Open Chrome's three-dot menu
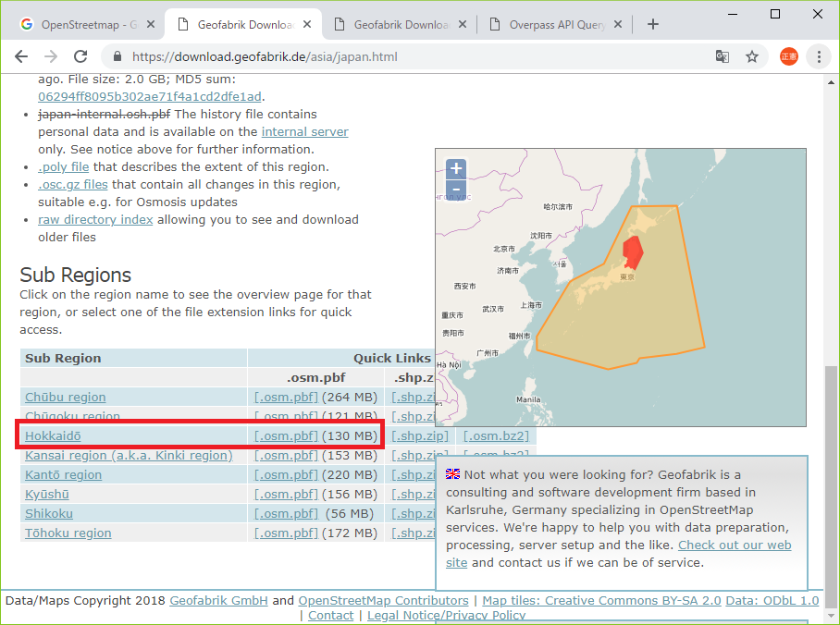This screenshot has height=625, width=840. (819, 56)
